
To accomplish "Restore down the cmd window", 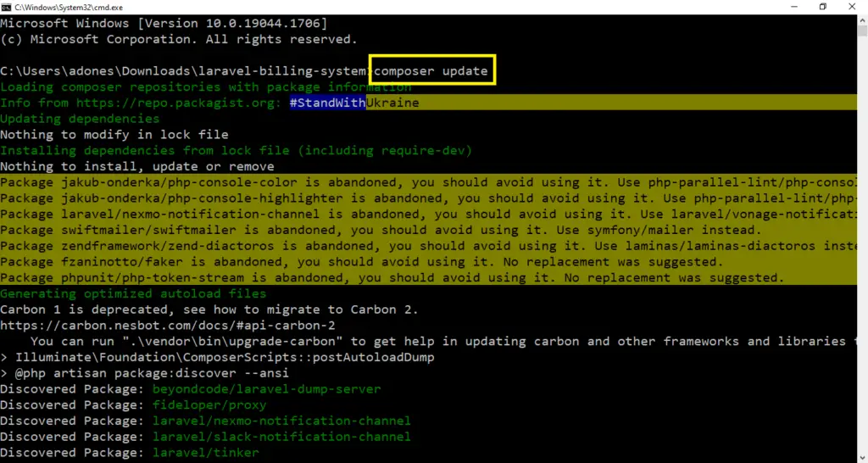I will pyautogui.click(x=822, y=7).
